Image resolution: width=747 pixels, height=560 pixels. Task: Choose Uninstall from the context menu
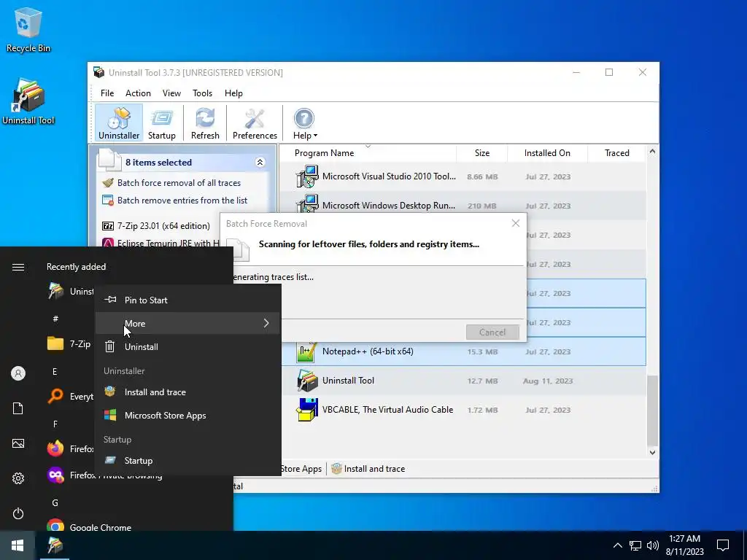187,346
